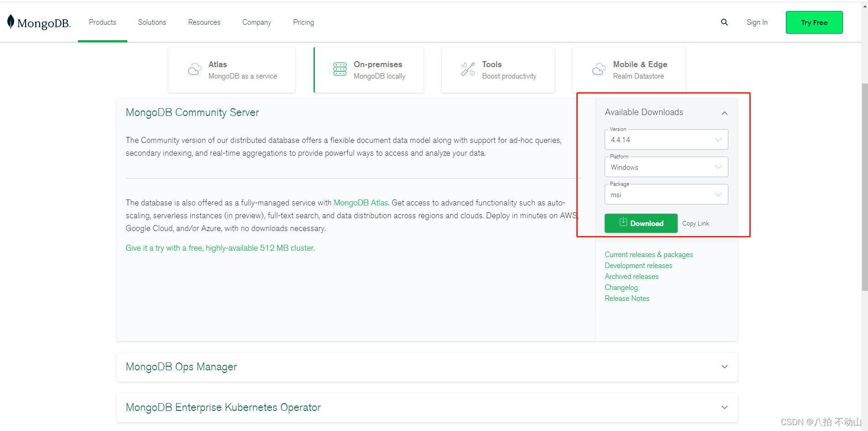Click the Atlas cloud icon
The image size is (868, 431).
[195, 69]
